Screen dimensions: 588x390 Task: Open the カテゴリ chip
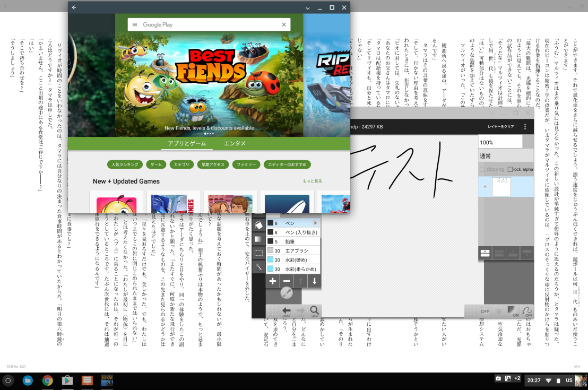pyautogui.click(x=181, y=164)
